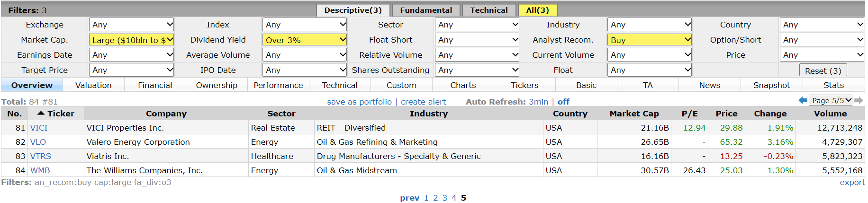Open the Shares Outstanding dropdown

[x=477, y=70]
